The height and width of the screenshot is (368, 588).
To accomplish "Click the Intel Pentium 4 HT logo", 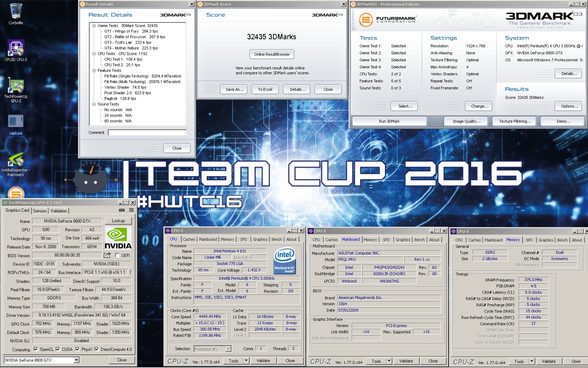I will coord(285,261).
